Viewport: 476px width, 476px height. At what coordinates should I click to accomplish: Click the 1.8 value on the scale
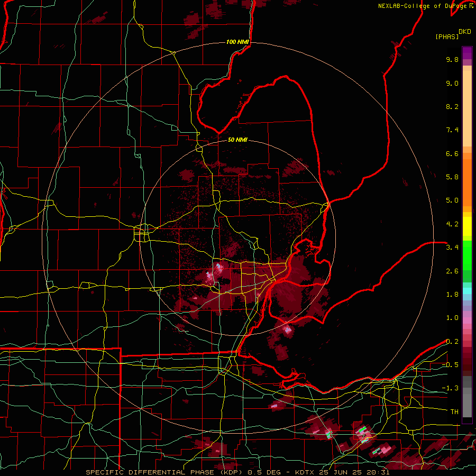coord(452,295)
